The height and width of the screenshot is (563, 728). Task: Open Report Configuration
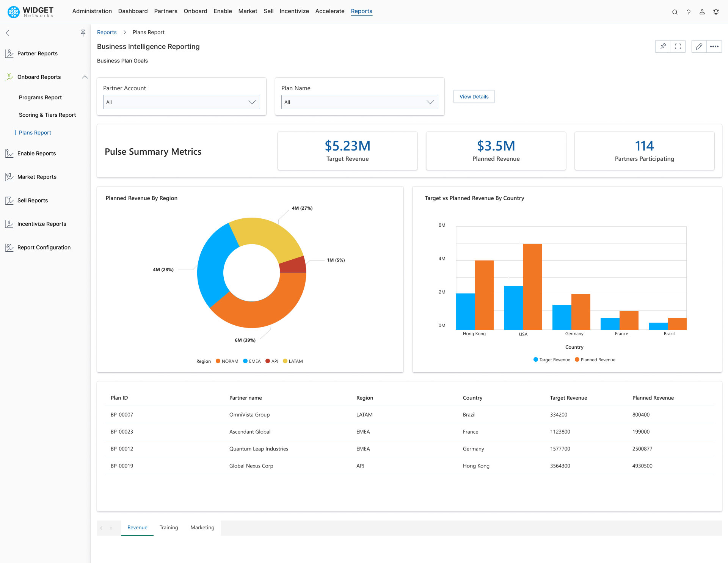pos(44,247)
